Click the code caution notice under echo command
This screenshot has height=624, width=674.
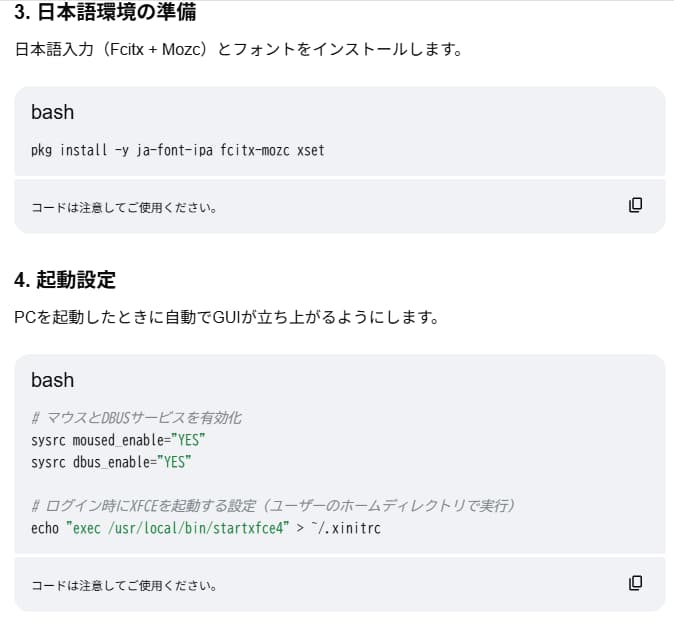(x=124, y=585)
